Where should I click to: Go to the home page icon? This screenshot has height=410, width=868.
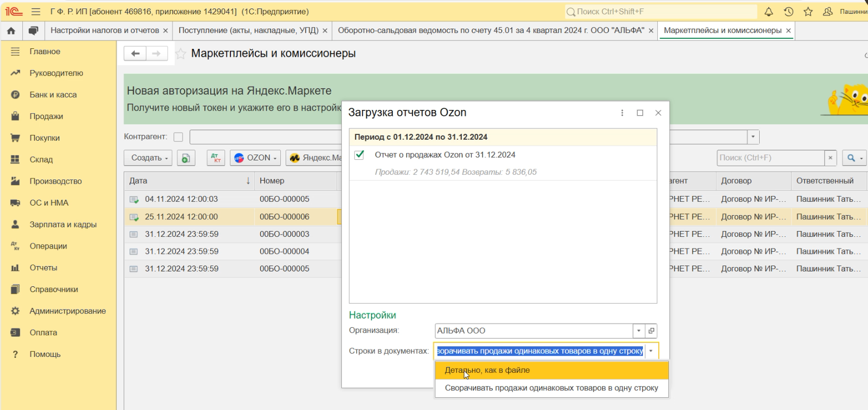(11, 31)
